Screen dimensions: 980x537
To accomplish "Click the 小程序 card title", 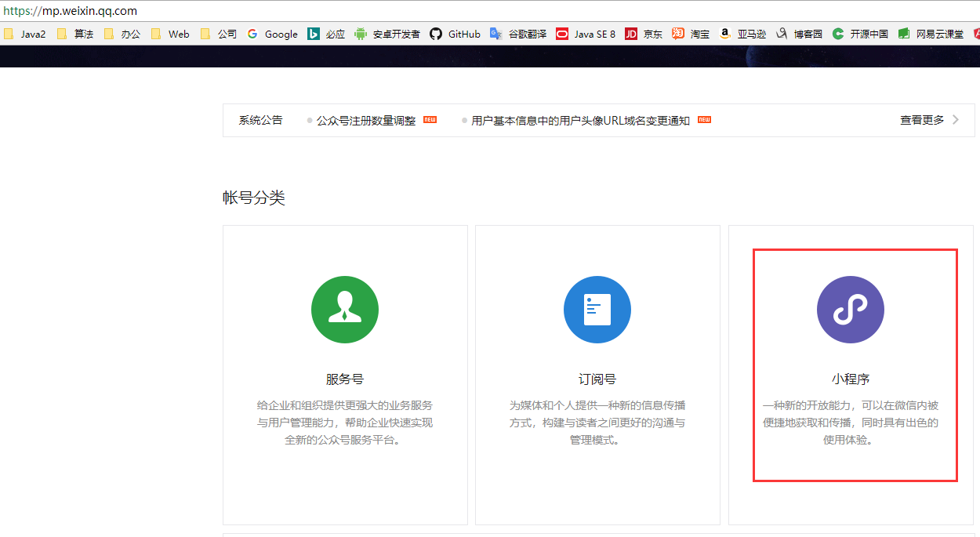I will 851,379.
